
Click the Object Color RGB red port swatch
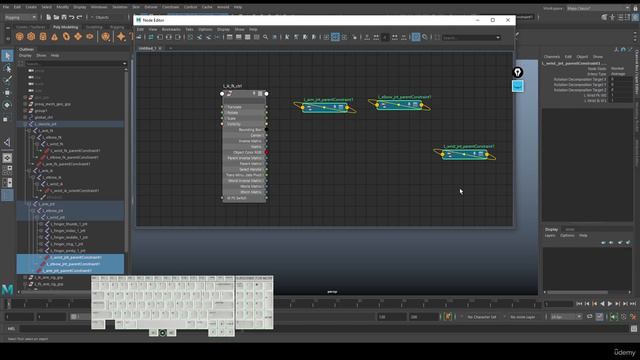(267, 152)
